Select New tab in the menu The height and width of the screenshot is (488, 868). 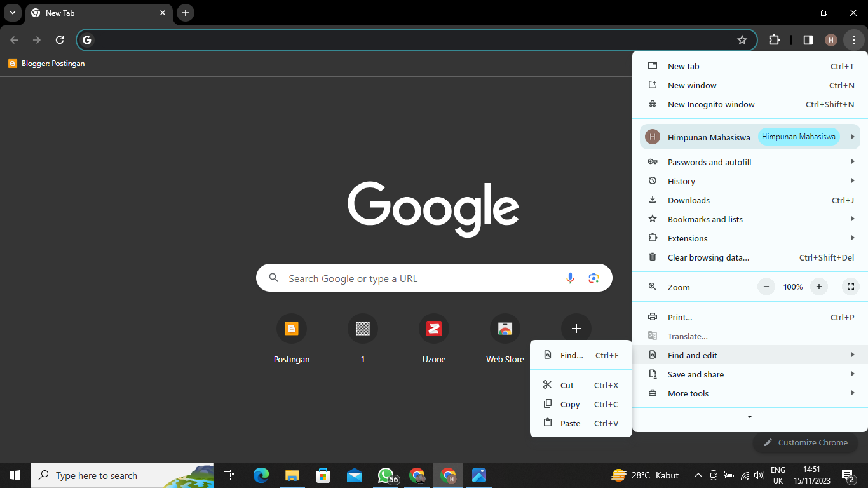pyautogui.click(x=750, y=66)
